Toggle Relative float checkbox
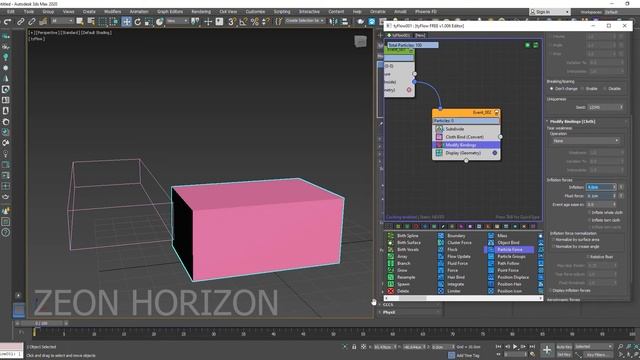640x360 pixels. (x=588, y=257)
